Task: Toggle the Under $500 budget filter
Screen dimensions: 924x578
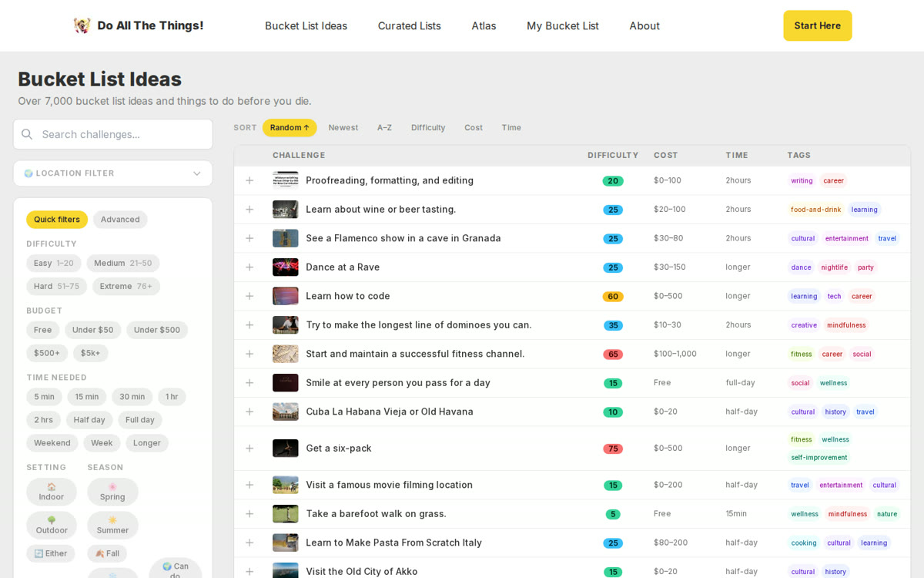Action: tap(157, 331)
